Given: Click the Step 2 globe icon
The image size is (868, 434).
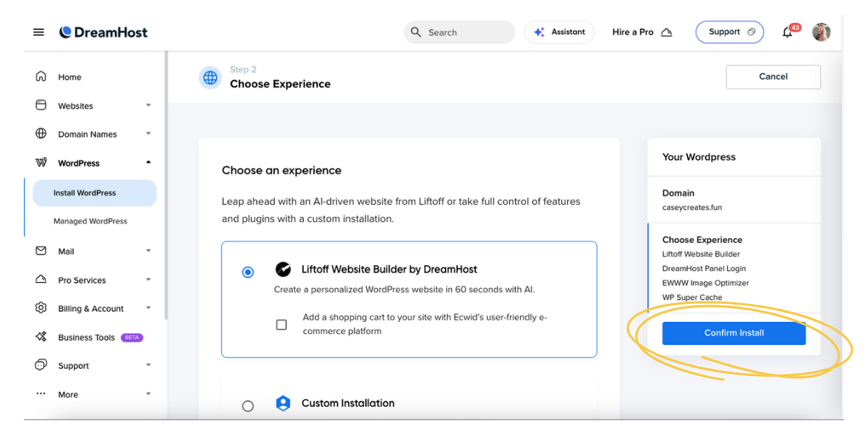Looking at the screenshot, I should click(x=210, y=77).
